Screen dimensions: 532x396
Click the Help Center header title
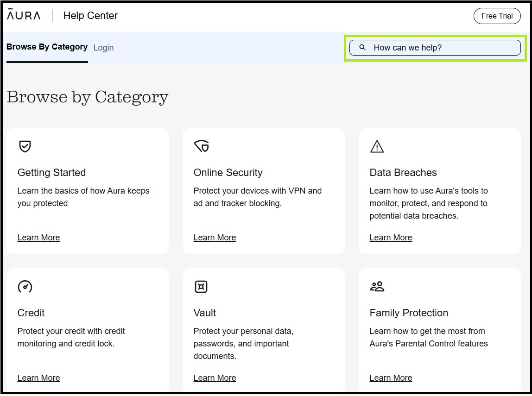click(x=90, y=16)
